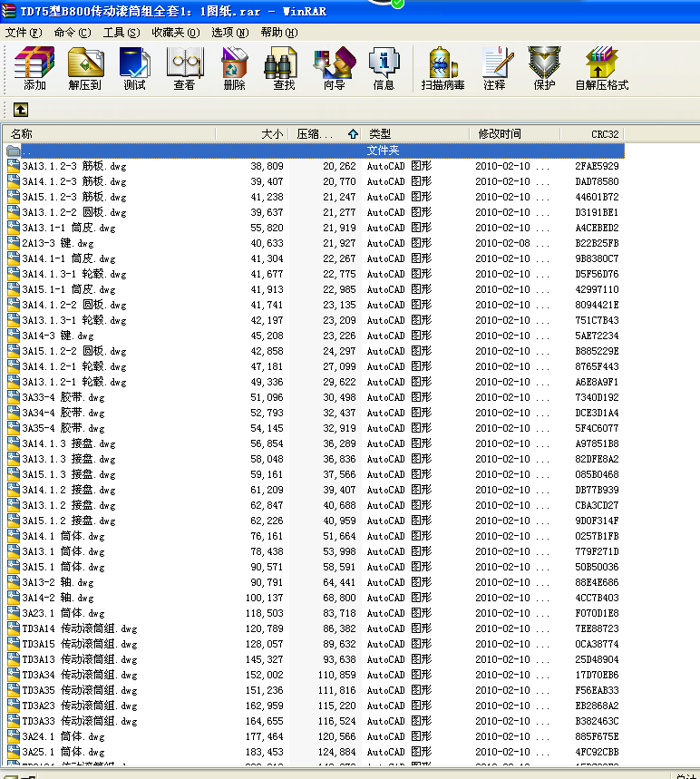The height and width of the screenshot is (779, 700).
Task: Sort by Packed (压缩) column header
Action: [325, 134]
